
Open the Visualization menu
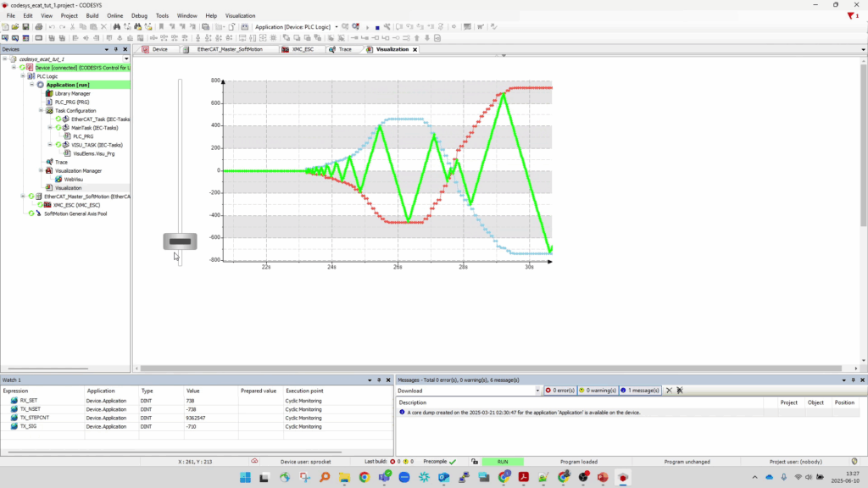[240, 15]
